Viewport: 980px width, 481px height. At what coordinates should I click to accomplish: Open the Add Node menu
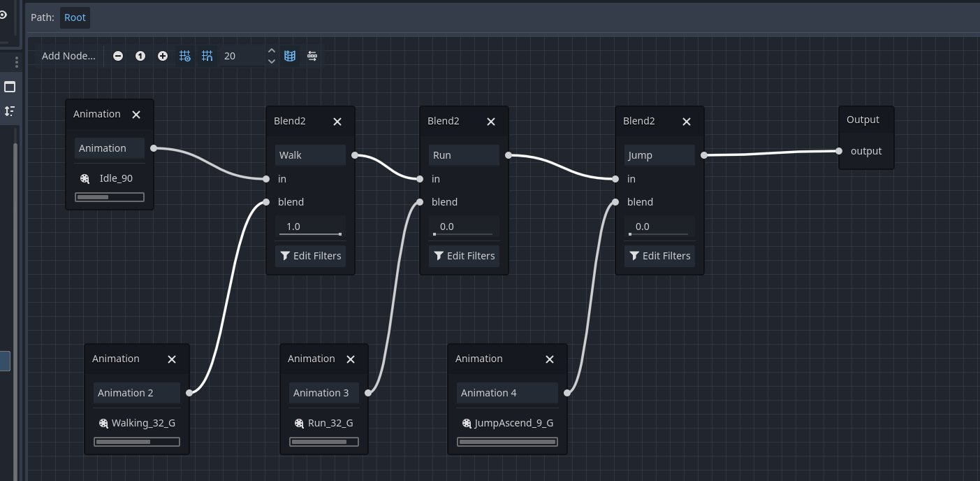click(68, 56)
